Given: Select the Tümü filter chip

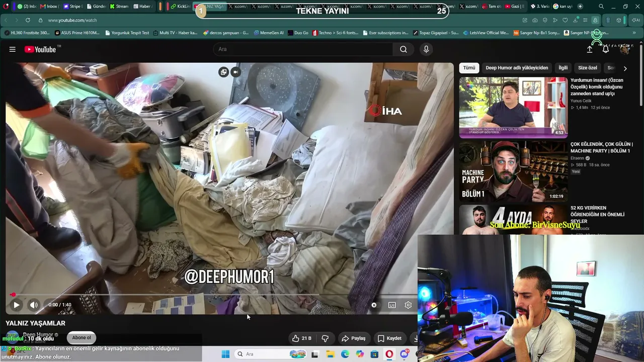Looking at the screenshot, I should (469, 68).
